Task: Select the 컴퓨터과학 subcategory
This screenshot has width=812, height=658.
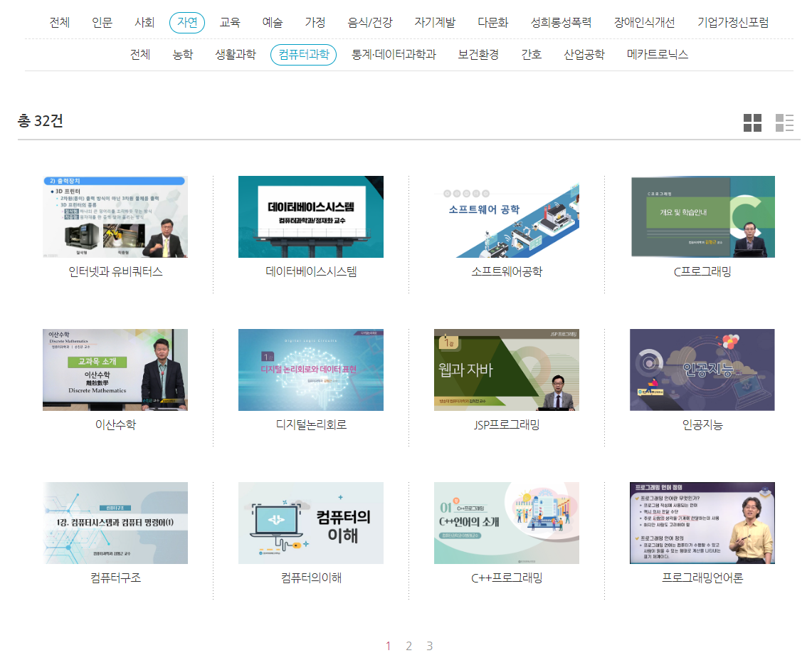Action: coord(303,55)
